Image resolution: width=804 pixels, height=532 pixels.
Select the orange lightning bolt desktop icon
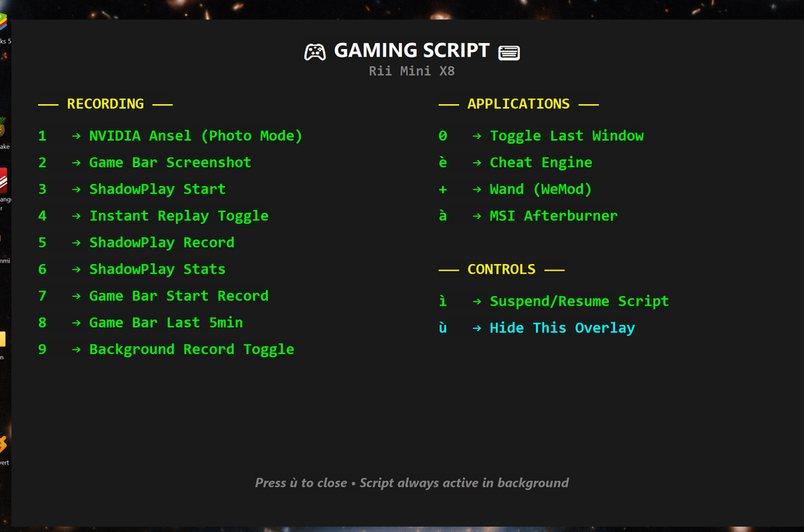(4, 444)
